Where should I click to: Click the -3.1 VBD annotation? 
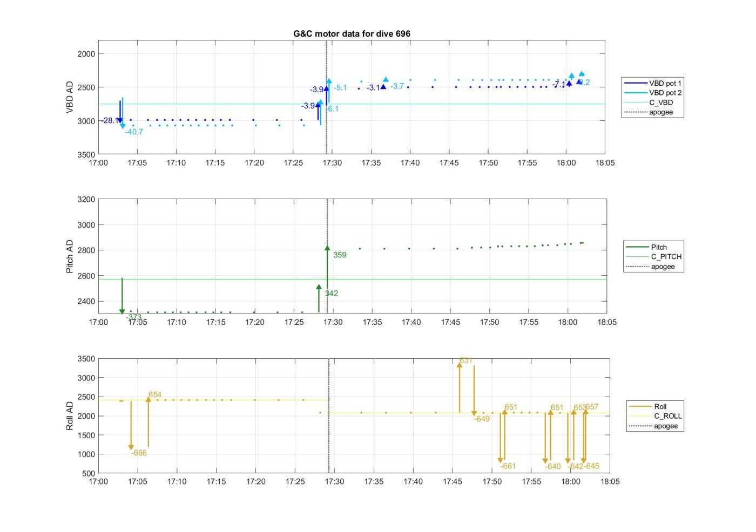tap(373, 88)
